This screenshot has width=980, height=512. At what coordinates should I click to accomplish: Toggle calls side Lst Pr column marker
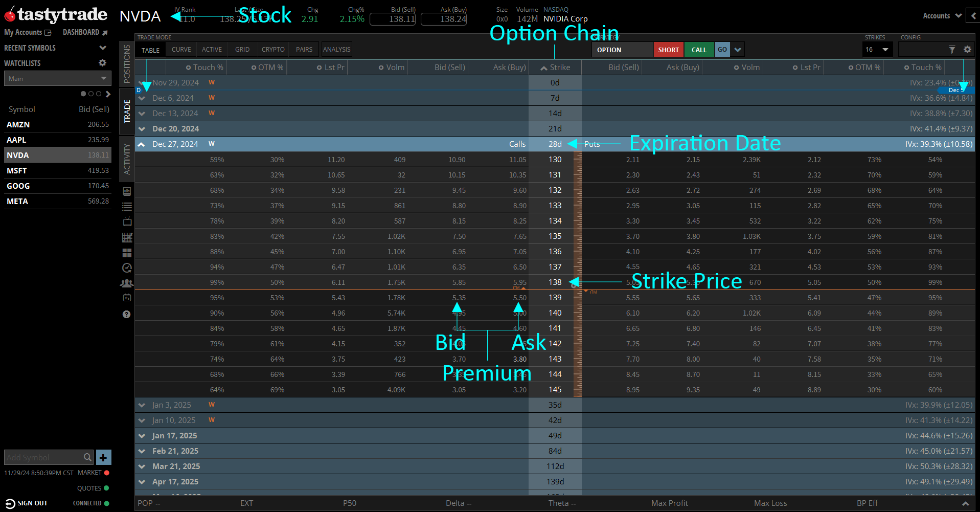point(320,68)
